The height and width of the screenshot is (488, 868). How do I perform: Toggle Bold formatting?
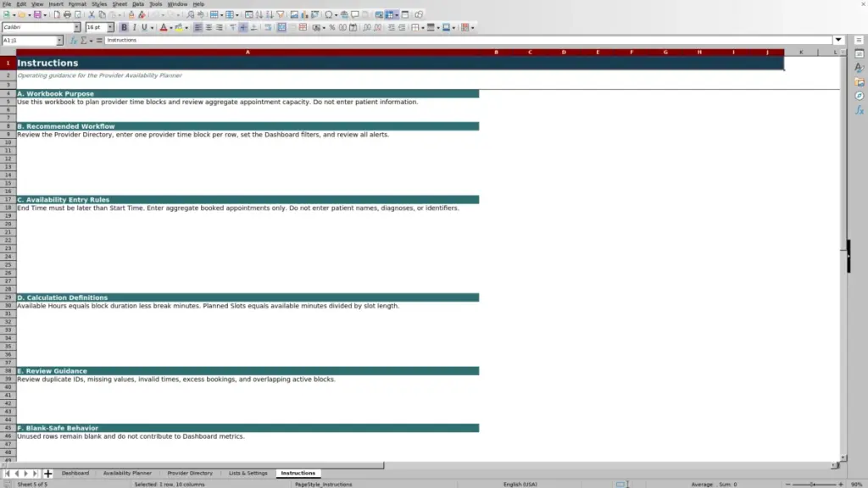tap(124, 28)
